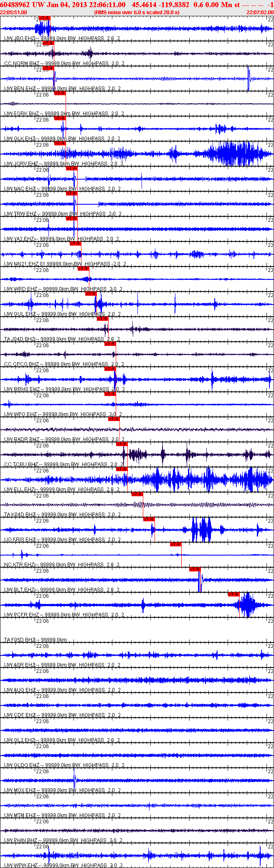274x868 pixels.
Task: Select the start time 22:05:51.00
Action: coord(14,13)
